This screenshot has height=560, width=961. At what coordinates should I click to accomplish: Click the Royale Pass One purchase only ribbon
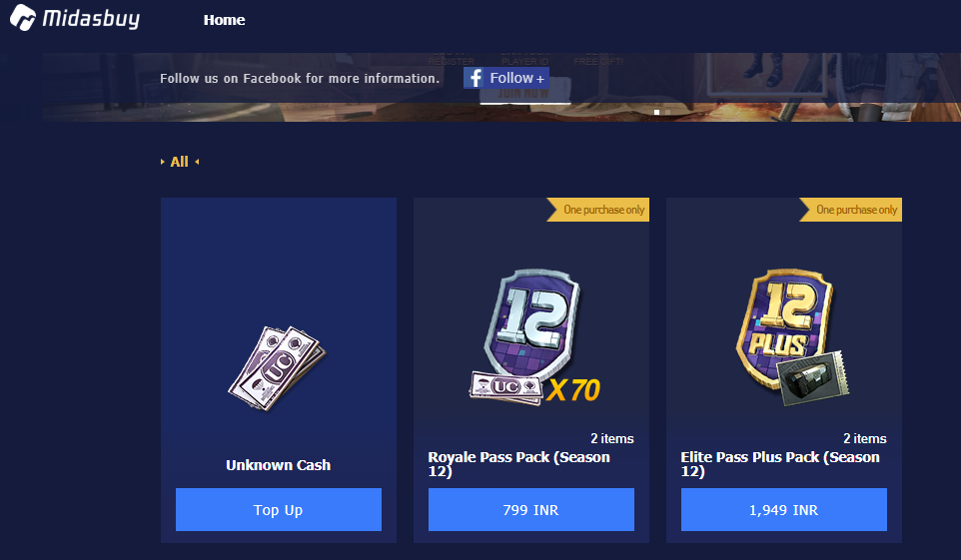597,210
